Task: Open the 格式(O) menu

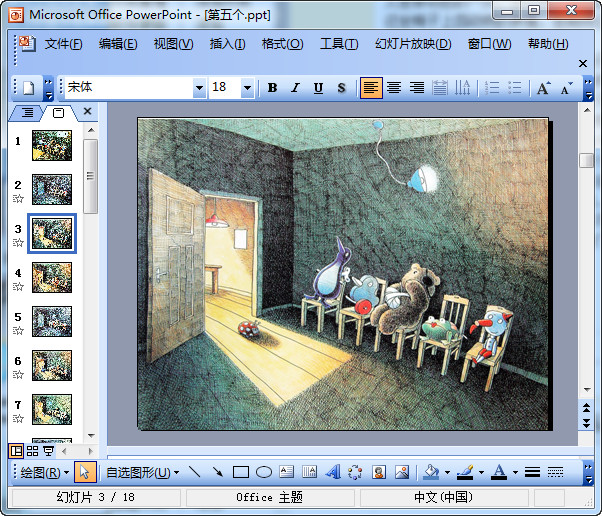Action: coord(283,44)
